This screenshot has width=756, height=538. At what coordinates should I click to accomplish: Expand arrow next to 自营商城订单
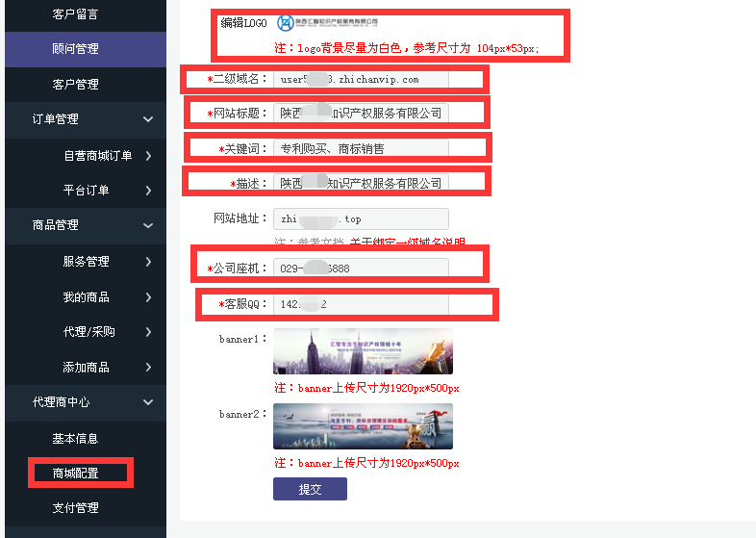[x=148, y=155]
